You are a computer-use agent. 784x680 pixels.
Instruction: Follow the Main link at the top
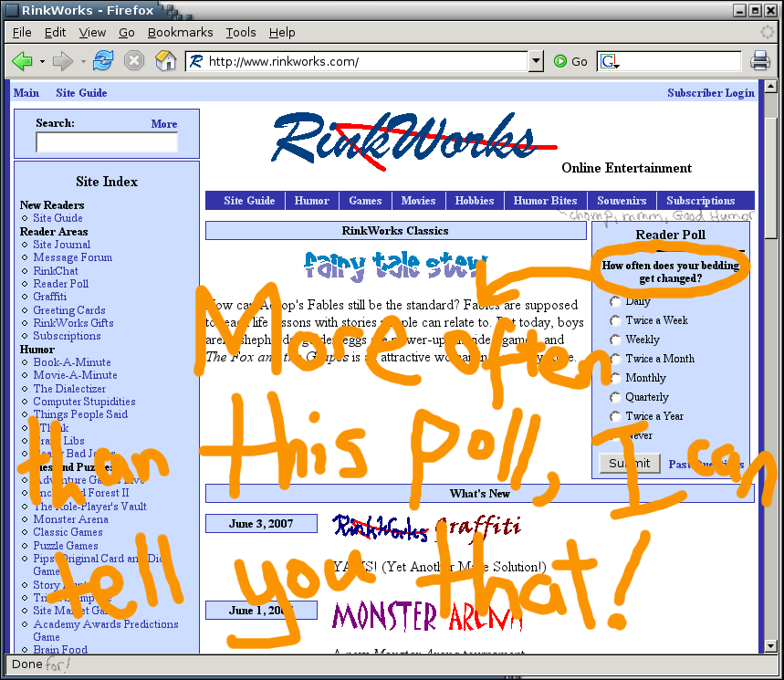(26, 92)
